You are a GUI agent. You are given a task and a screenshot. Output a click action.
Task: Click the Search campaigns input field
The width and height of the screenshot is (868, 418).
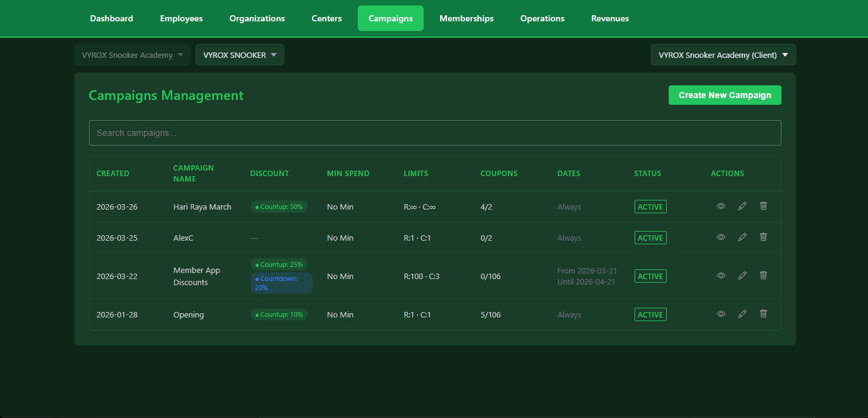[x=435, y=133]
